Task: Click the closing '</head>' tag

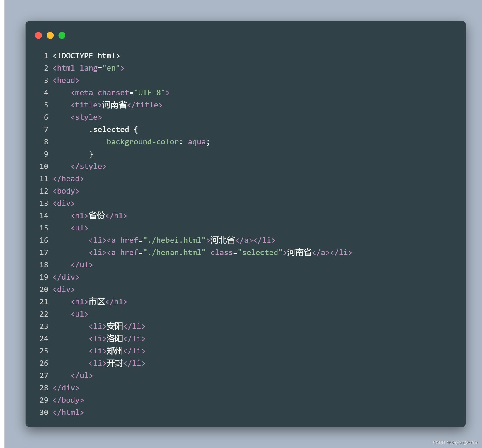Action: (68, 179)
